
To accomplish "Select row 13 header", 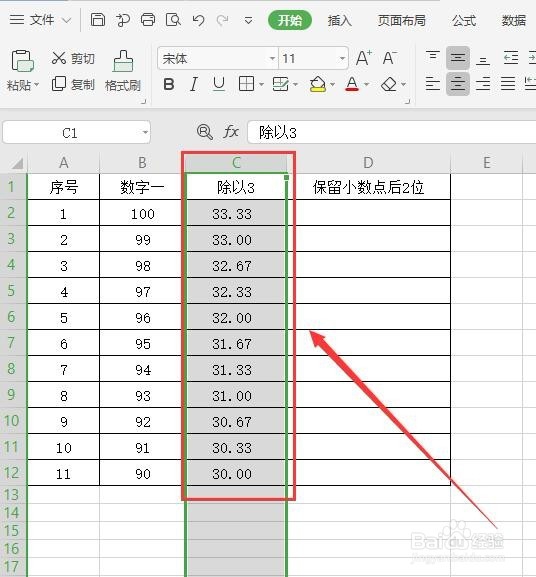I will coord(12,495).
